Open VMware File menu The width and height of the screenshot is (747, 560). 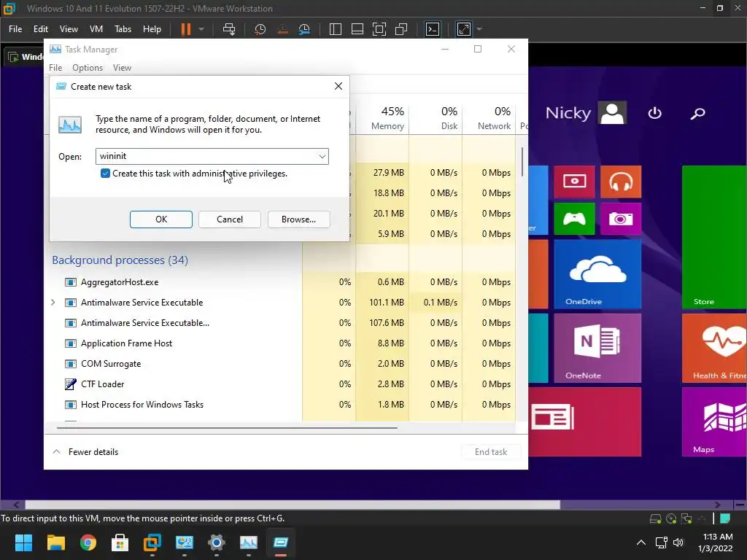click(x=15, y=29)
